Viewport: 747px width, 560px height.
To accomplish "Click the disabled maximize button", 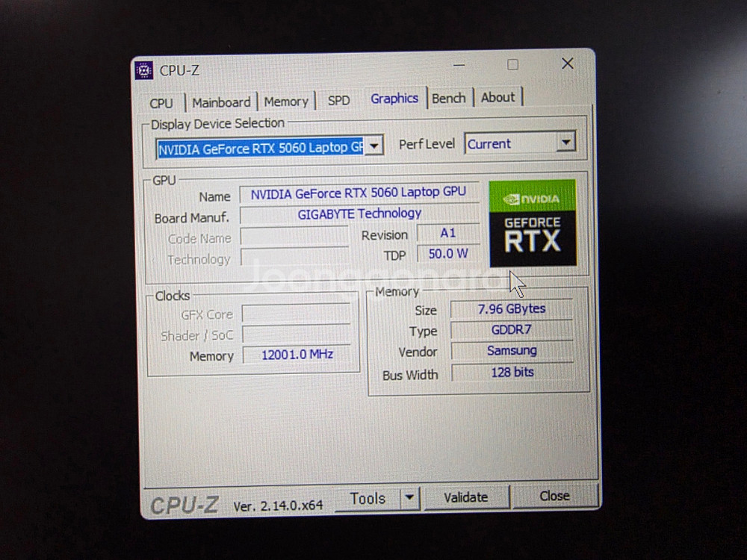I will tap(512, 64).
